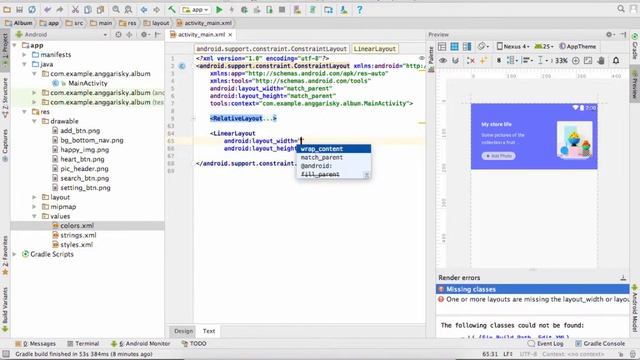
Task: Collapse the values folder
Action: point(34,216)
